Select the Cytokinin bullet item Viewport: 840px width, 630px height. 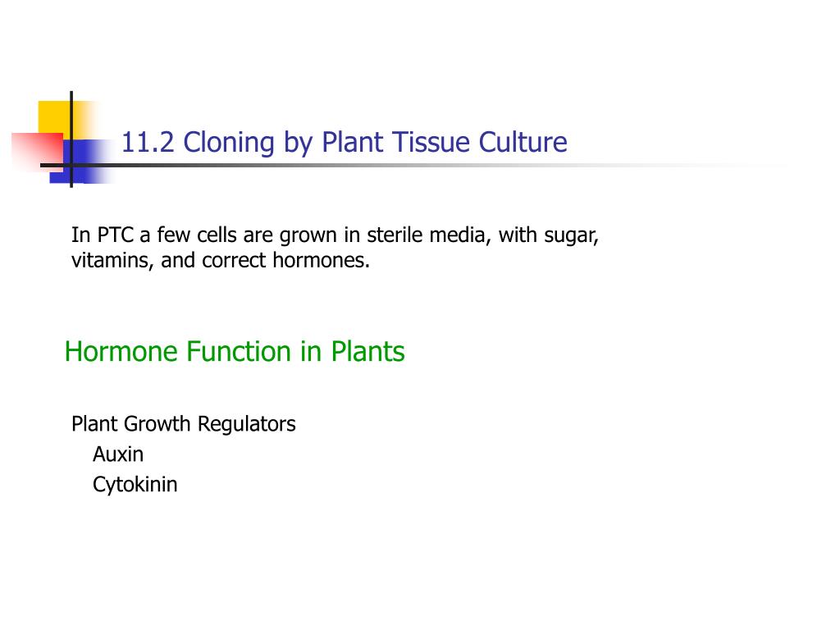(x=135, y=486)
